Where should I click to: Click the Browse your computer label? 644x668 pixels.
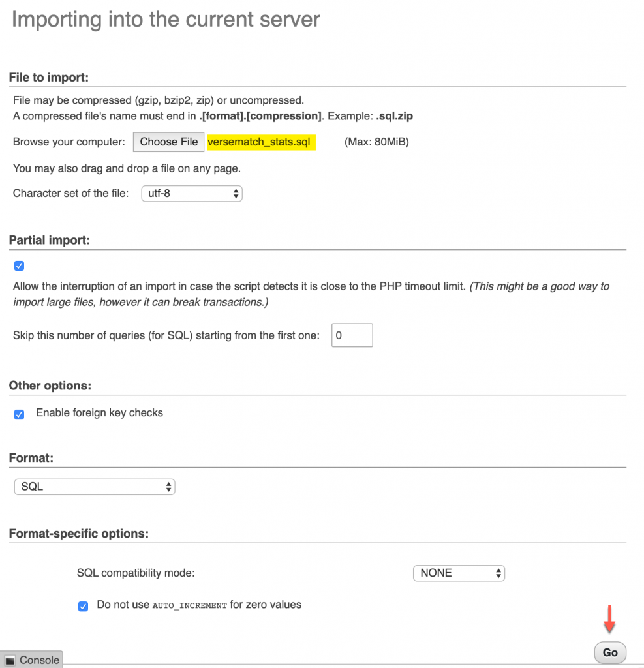coord(69,142)
